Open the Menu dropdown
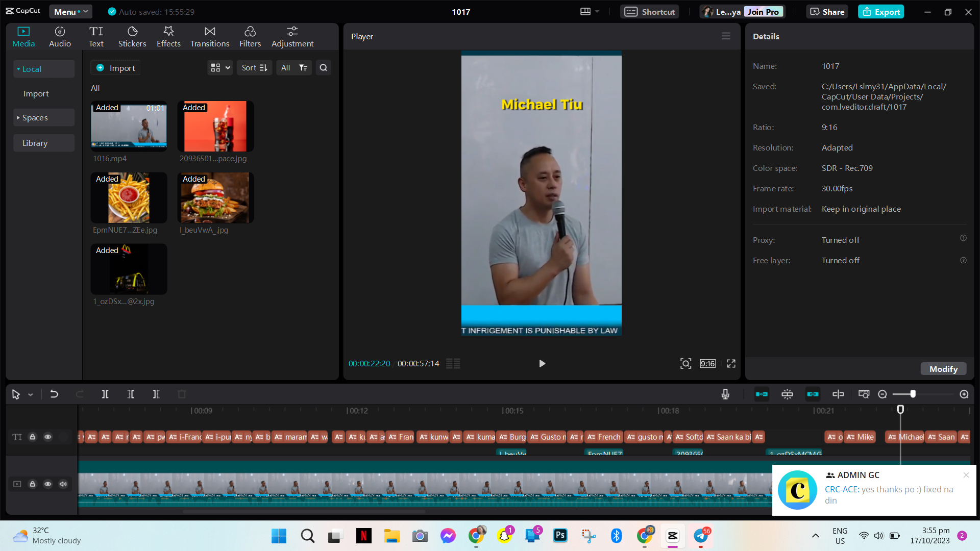The width and height of the screenshot is (980, 551). pos(70,12)
